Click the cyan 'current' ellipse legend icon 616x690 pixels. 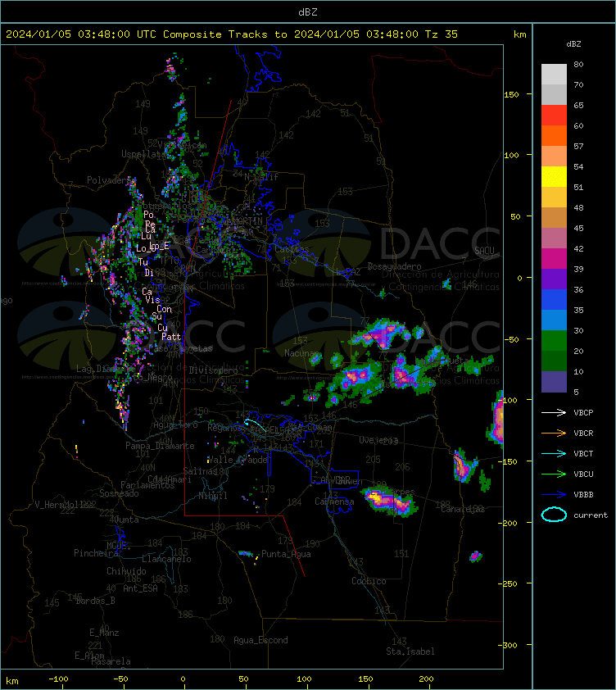click(554, 515)
